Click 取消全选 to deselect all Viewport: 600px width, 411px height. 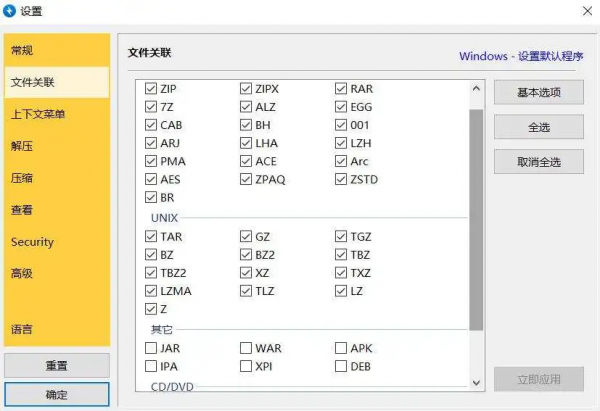539,162
